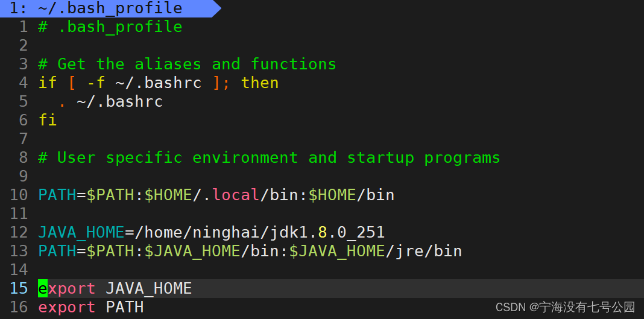Click 'JAVA_HOME' after export on line 15
This screenshot has width=644, height=319.
pyautogui.click(x=149, y=289)
